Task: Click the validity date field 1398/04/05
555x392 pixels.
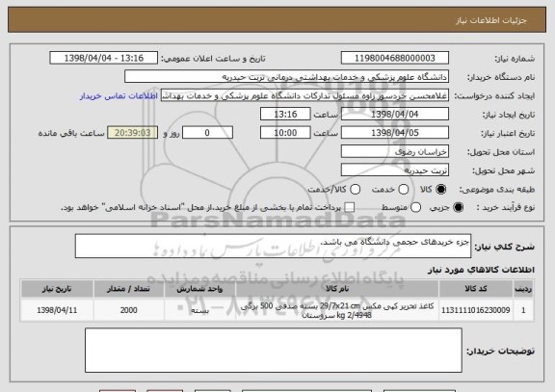Action: pyautogui.click(x=395, y=133)
